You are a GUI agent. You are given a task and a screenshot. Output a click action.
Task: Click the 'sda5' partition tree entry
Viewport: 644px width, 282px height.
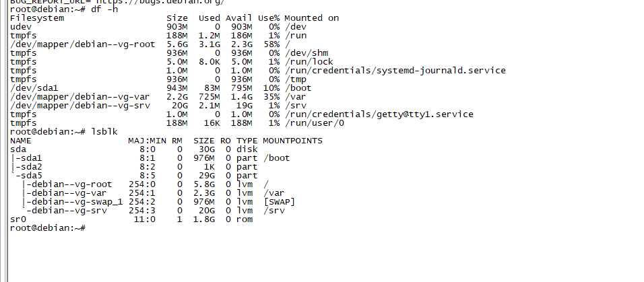(x=30, y=176)
